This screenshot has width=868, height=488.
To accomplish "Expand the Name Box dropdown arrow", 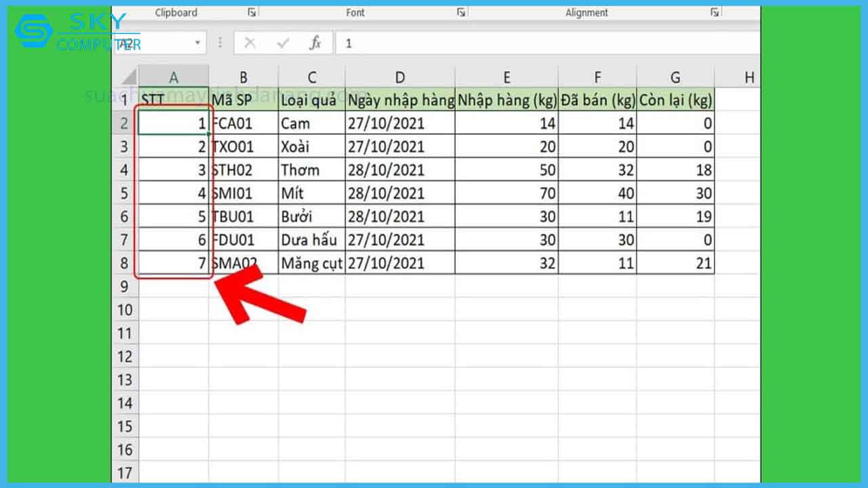I will pyautogui.click(x=198, y=43).
